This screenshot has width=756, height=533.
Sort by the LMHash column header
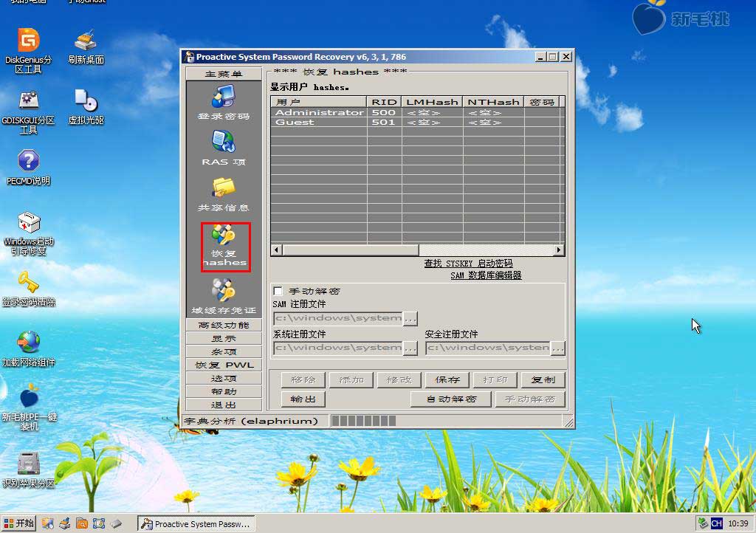coord(432,102)
